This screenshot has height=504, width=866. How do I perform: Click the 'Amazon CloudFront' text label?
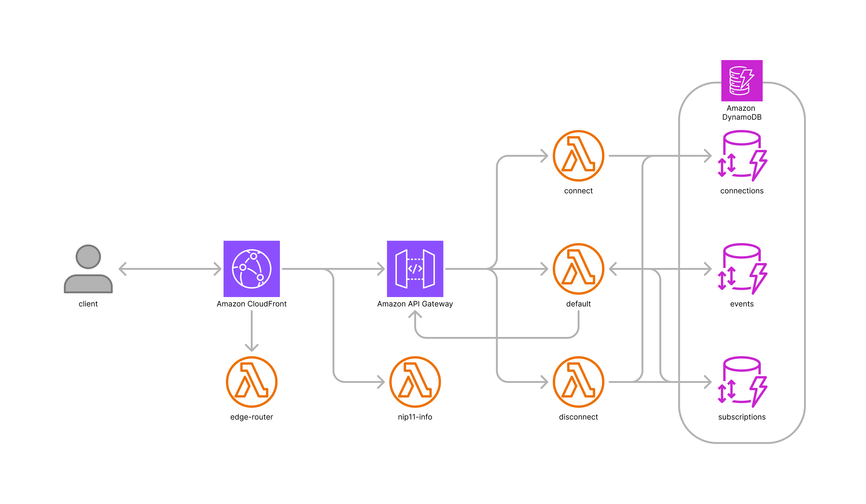[251, 304]
